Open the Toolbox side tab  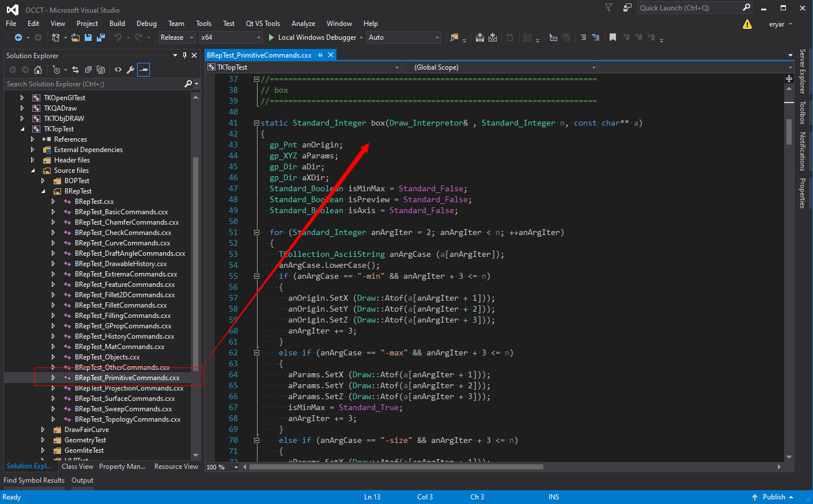(801, 113)
